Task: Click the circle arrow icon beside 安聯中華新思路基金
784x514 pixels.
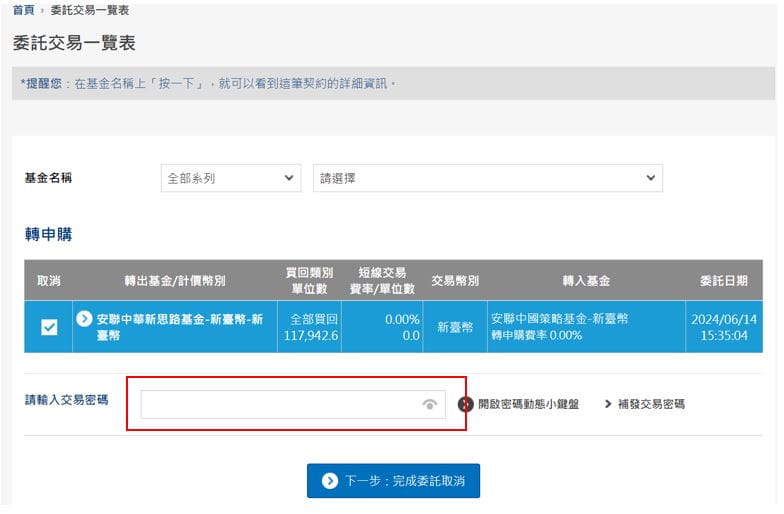Action: coord(85,320)
